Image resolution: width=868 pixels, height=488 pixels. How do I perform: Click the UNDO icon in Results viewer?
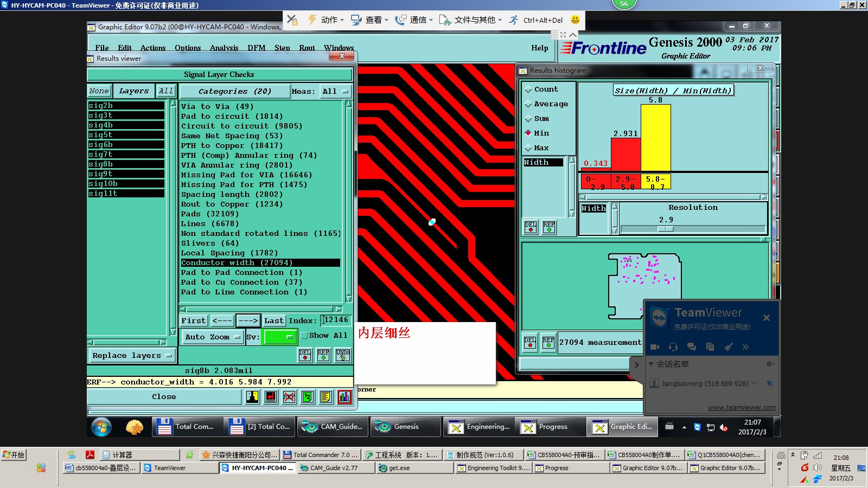pyautogui.click(x=342, y=355)
